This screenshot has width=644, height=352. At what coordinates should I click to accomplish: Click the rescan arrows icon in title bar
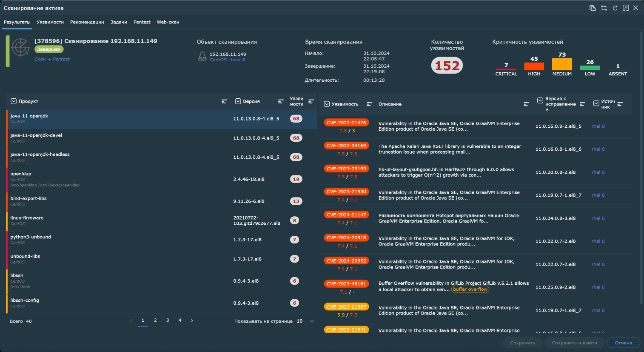pyautogui.click(x=604, y=8)
